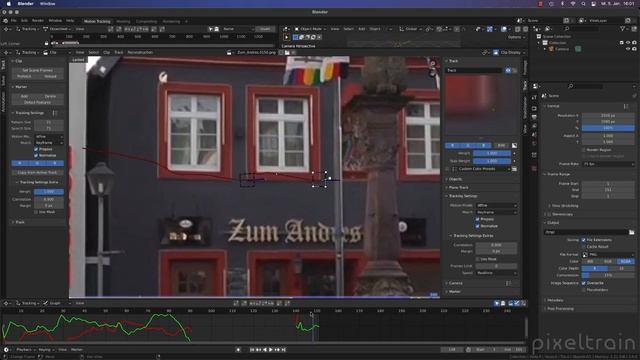Screen dimensions: 640x360
Task: Open the Frame Rate dropdown
Action: click(x=608, y=164)
